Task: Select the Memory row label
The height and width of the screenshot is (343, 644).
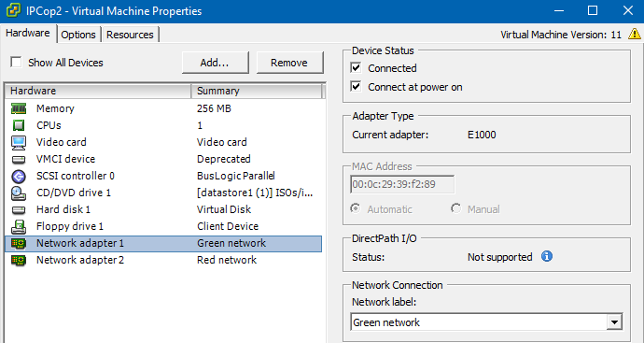Action: pos(55,108)
